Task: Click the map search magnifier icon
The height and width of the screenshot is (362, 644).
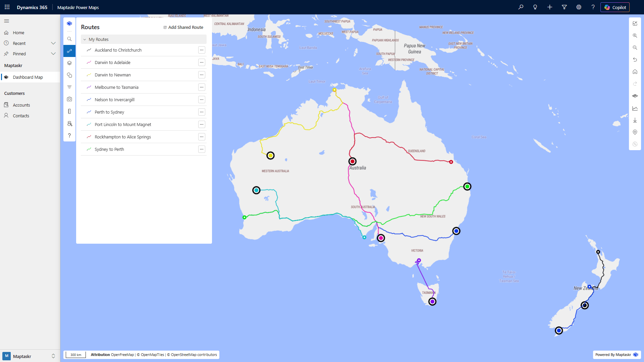Action: pyautogui.click(x=69, y=39)
